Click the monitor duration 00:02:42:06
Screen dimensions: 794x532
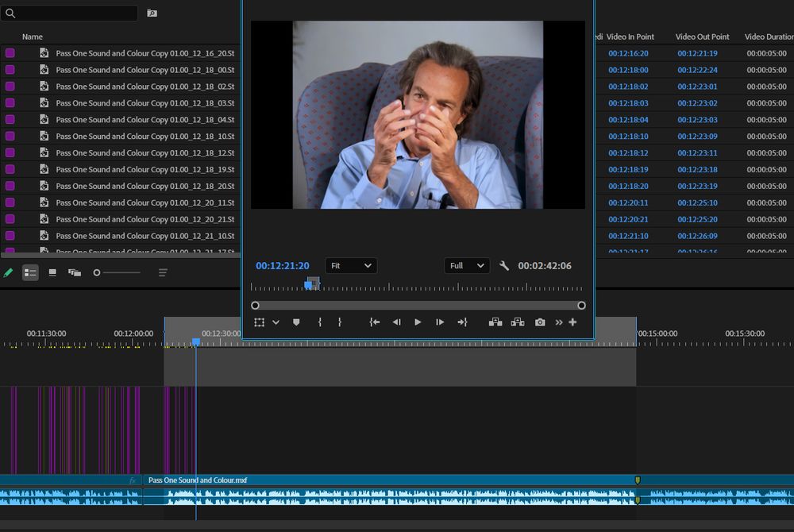(545, 266)
